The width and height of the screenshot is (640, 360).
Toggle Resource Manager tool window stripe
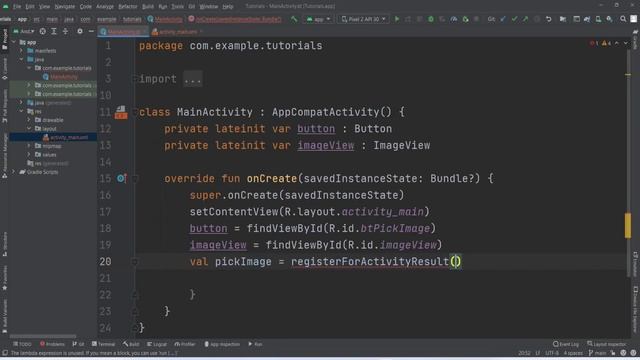pyautogui.click(x=4, y=156)
